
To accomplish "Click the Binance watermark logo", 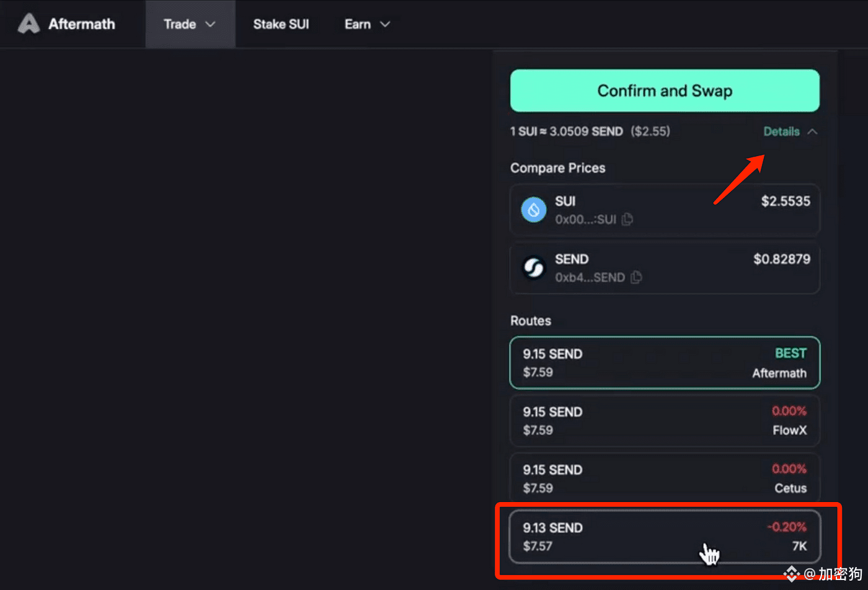I will point(792,574).
